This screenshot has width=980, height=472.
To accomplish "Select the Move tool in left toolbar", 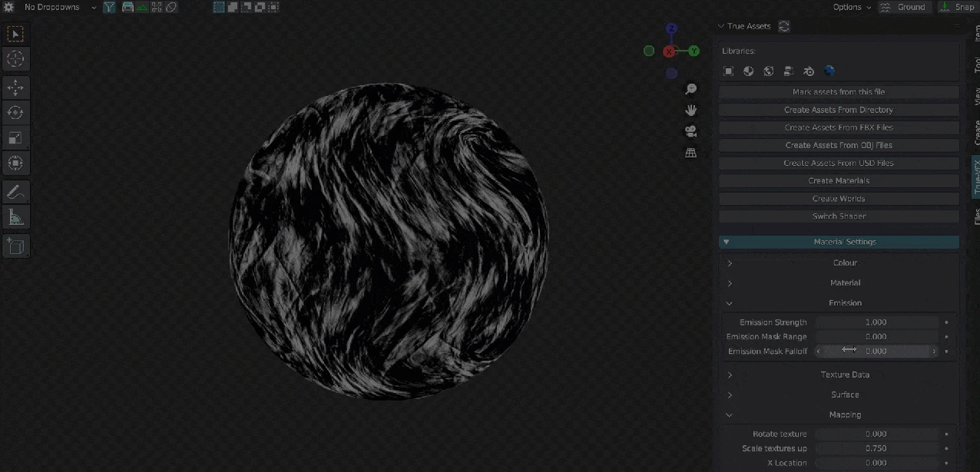I will coord(15,88).
